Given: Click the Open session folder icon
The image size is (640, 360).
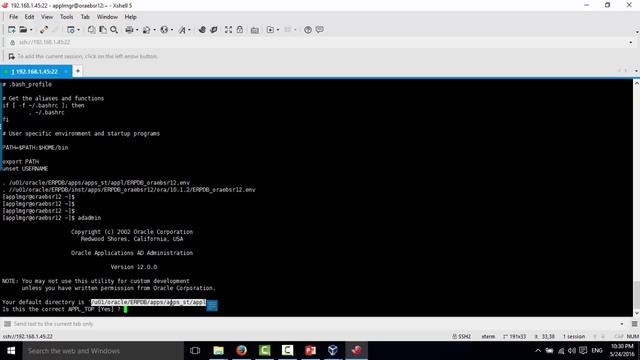Looking at the screenshot, I should click(23, 30).
